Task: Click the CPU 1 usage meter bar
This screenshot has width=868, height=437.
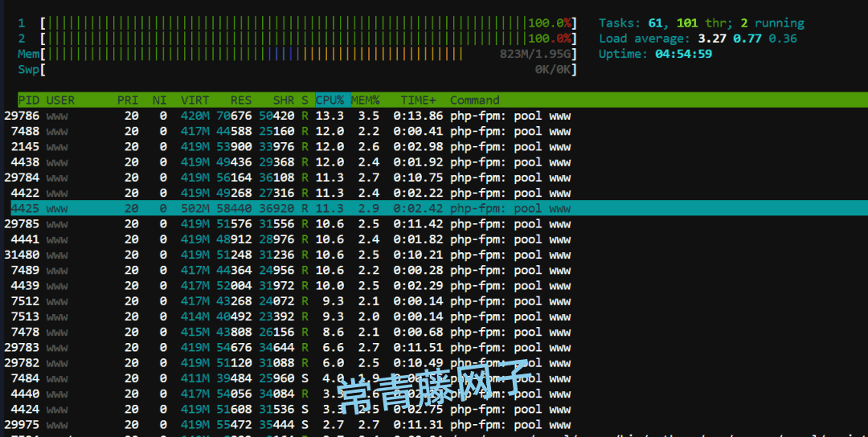Action: coord(305,23)
